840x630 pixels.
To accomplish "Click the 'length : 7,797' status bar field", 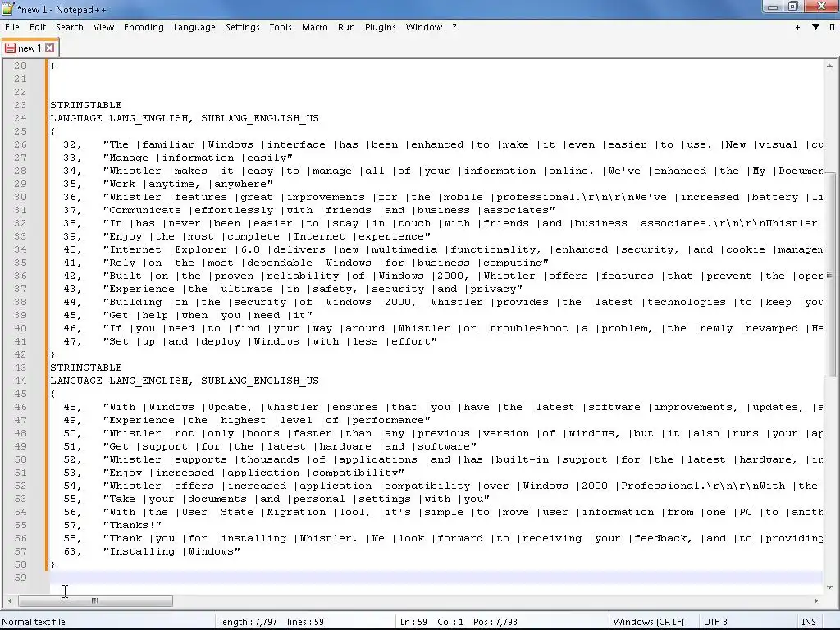I will [249, 622].
